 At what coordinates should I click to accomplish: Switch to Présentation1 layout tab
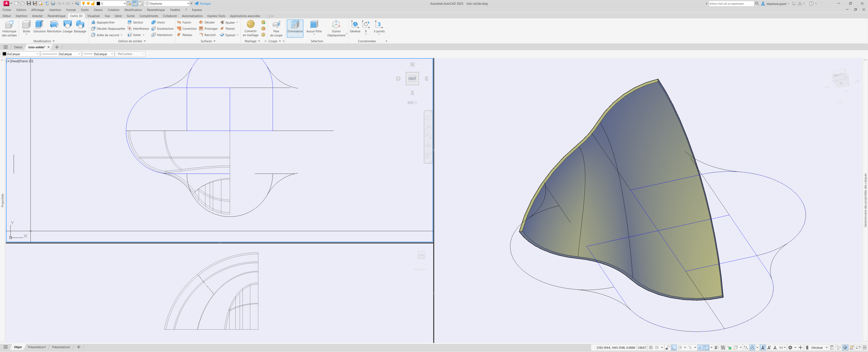pyautogui.click(x=36, y=347)
